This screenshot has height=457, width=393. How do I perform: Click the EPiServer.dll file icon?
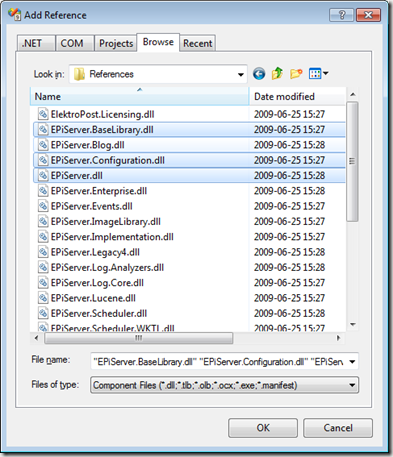pos(43,176)
